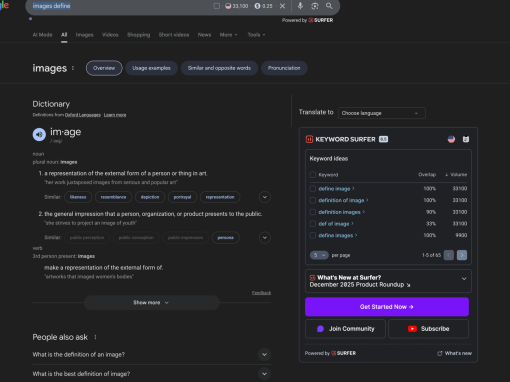Switch to AI Mode tab
510x382 pixels.
(x=42, y=35)
